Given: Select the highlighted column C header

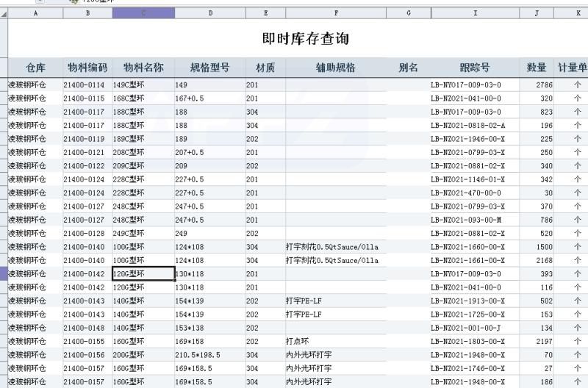Looking at the screenshot, I should point(143,13).
